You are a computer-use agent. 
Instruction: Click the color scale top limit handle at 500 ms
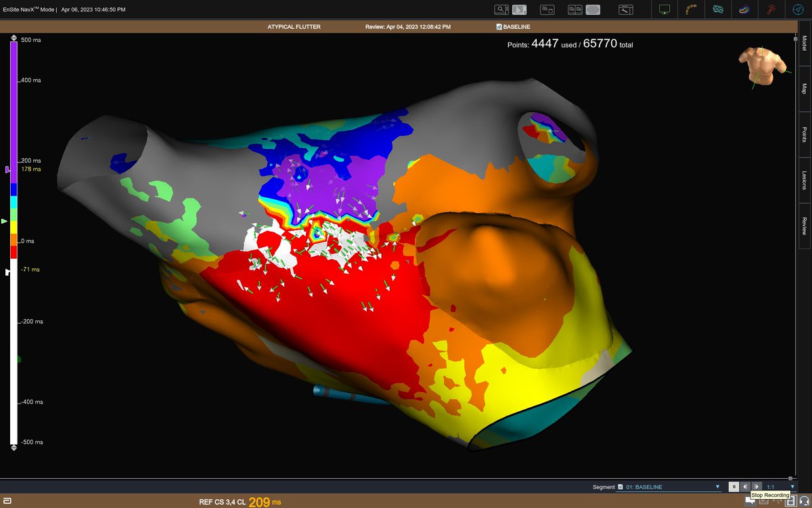coord(14,38)
